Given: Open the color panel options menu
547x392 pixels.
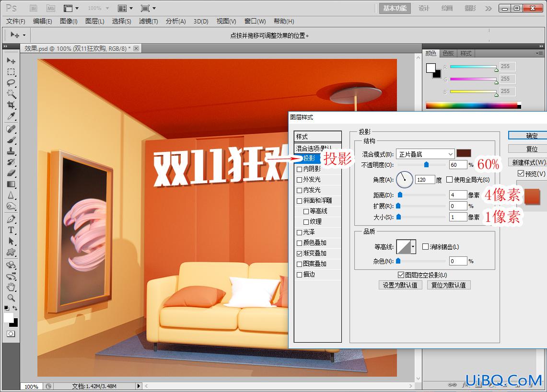Looking at the screenshot, I should coord(539,53).
